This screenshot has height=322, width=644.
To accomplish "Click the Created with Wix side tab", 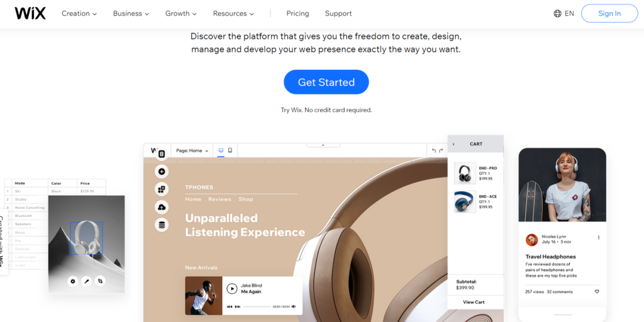I will (x=3, y=241).
